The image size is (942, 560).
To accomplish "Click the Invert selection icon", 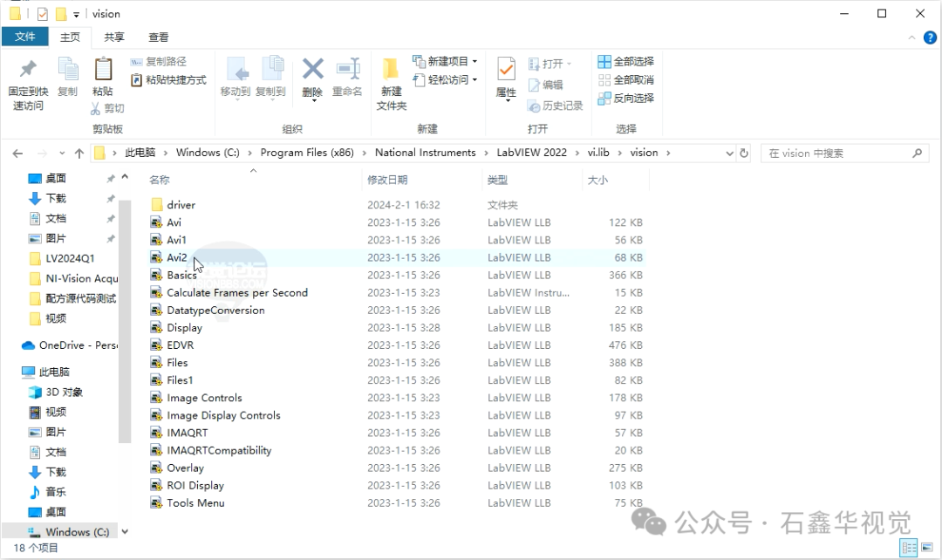I will point(604,99).
